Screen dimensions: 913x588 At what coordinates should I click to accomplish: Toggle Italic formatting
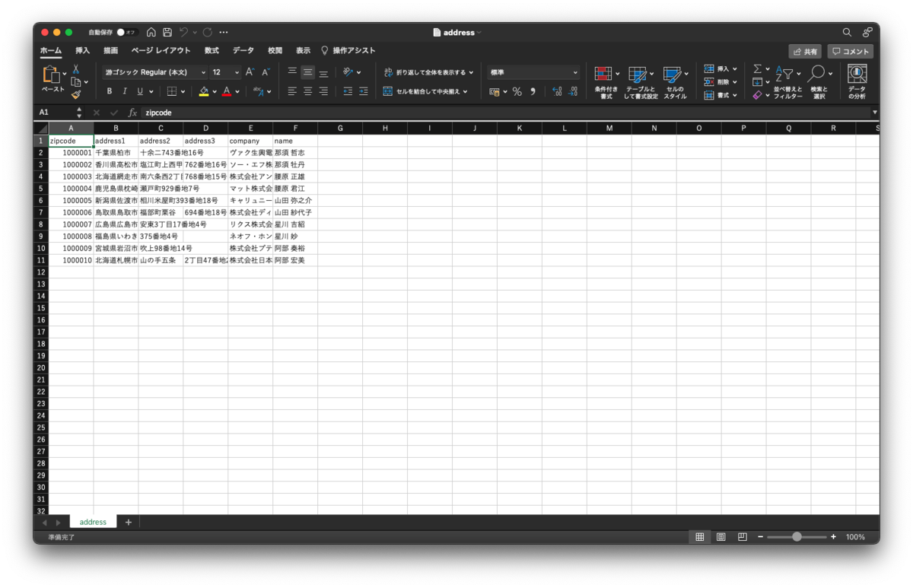tap(125, 91)
